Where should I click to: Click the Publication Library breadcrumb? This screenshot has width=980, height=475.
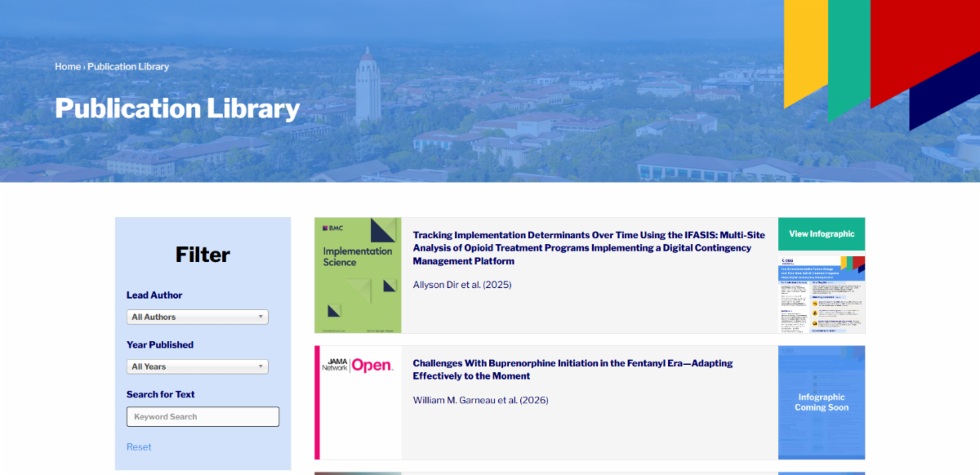[x=128, y=67]
